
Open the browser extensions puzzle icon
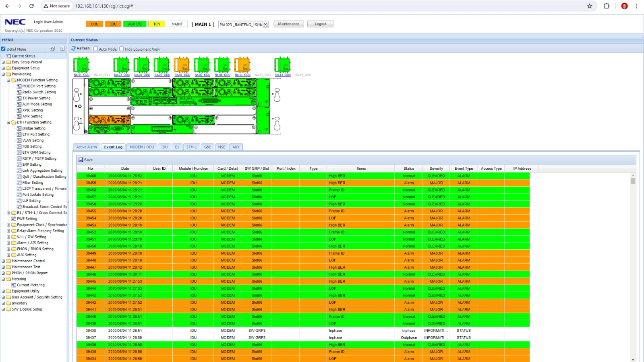click(607, 6)
